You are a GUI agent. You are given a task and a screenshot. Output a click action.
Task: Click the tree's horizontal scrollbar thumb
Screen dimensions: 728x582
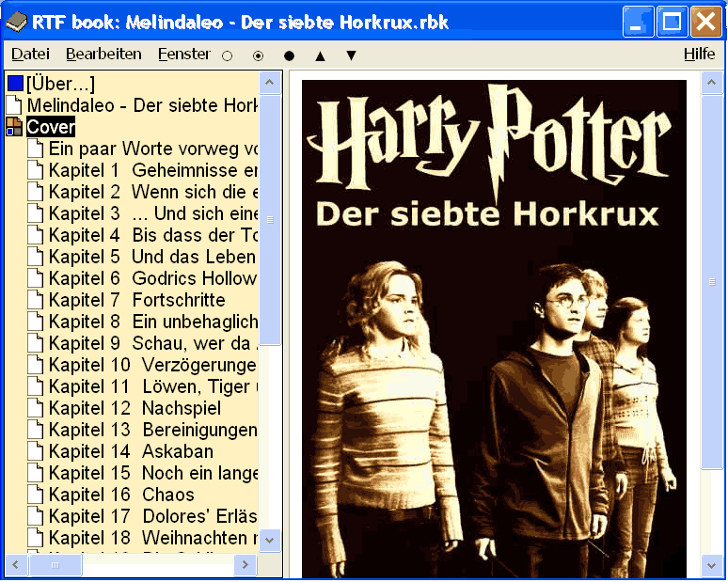coord(55,565)
